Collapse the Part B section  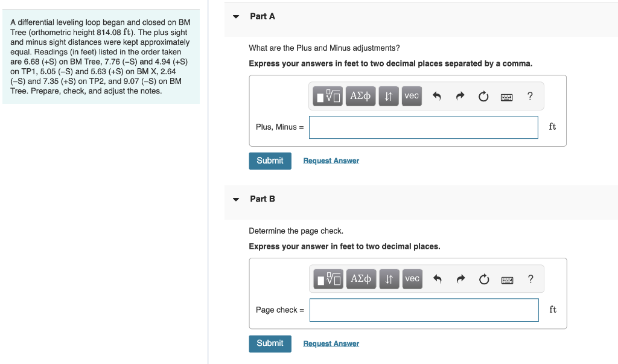click(x=236, y=199)
